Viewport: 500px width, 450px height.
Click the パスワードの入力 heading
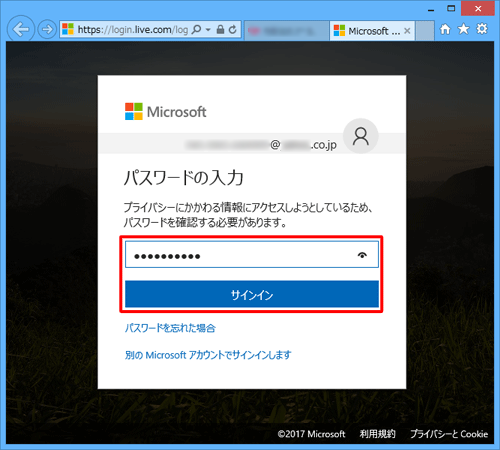coord(184,177)
